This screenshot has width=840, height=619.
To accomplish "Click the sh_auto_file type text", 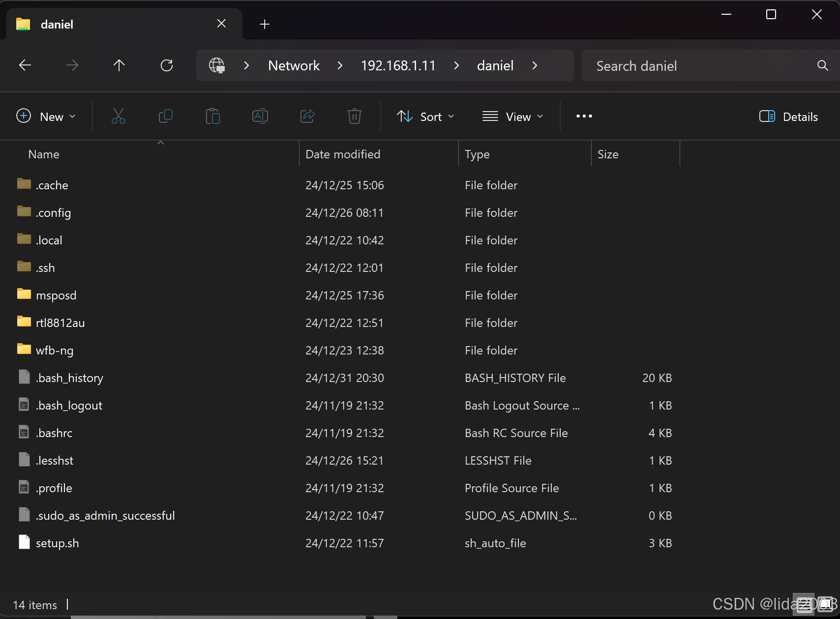I will [x=495, y=543].
